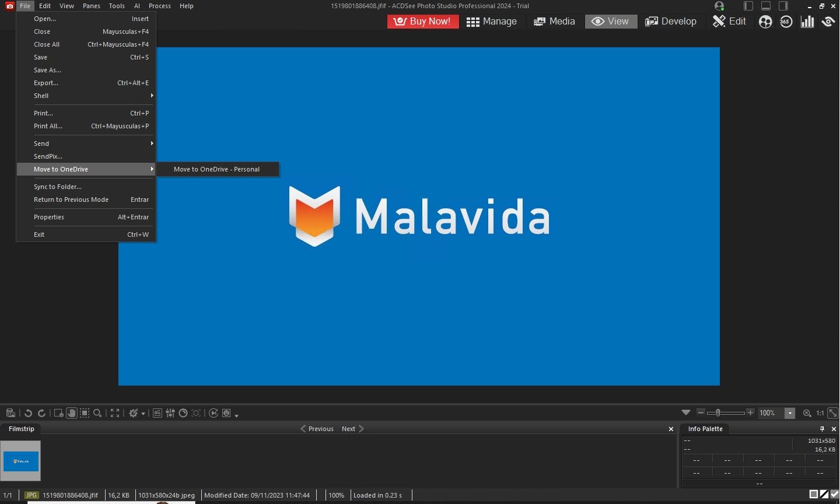Viewport: 840px width, 504px height.
Task: Expand the navigator triangle dropdown
Action: click(x=686, y=412)
